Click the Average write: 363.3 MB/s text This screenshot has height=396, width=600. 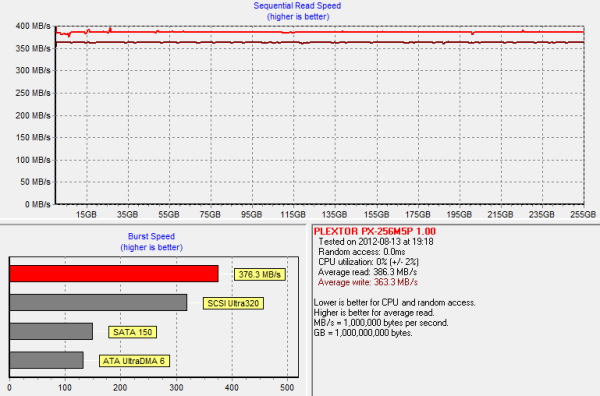pos(368,282)
